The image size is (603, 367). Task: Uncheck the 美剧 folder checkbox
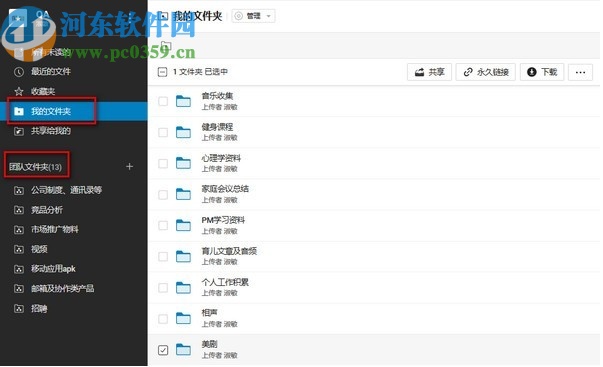163,350
